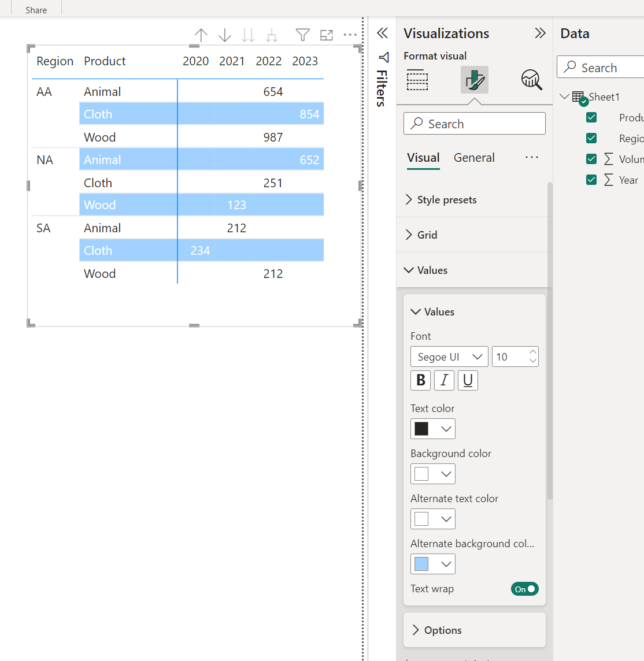Open the Background color picker
This screenshot has height=661, width=644.
click(x=433, y=474)
